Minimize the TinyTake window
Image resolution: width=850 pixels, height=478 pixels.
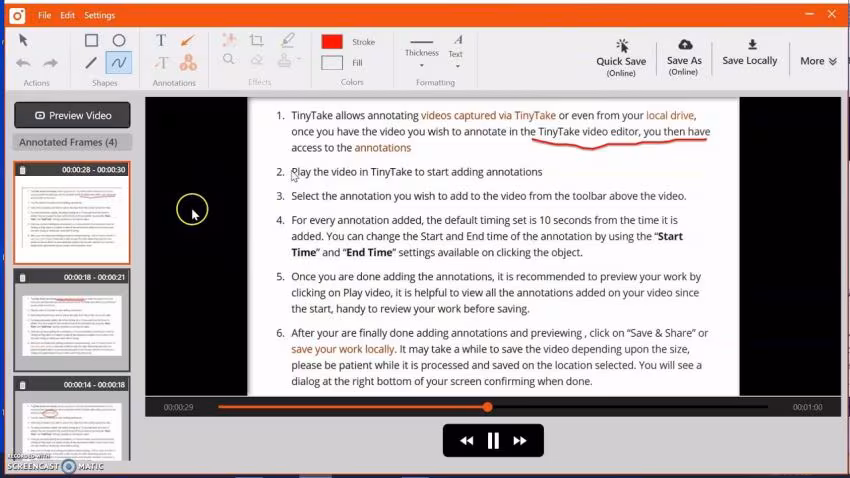809,14
